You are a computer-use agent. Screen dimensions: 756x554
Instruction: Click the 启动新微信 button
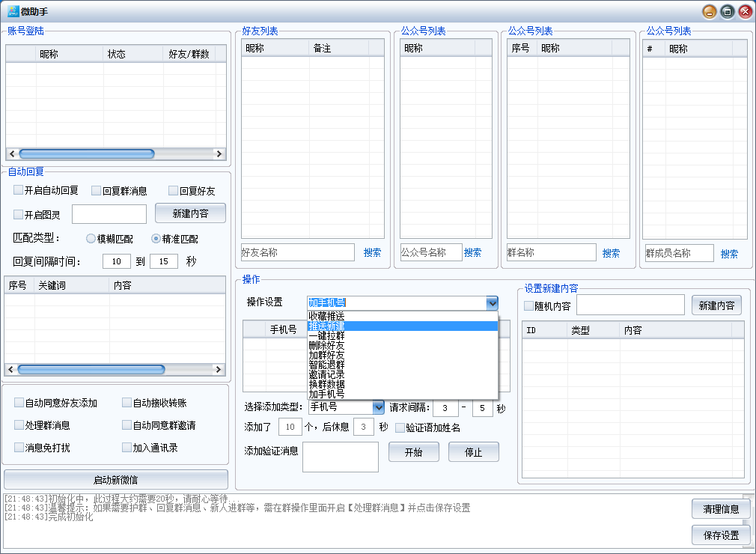point(116,480)
